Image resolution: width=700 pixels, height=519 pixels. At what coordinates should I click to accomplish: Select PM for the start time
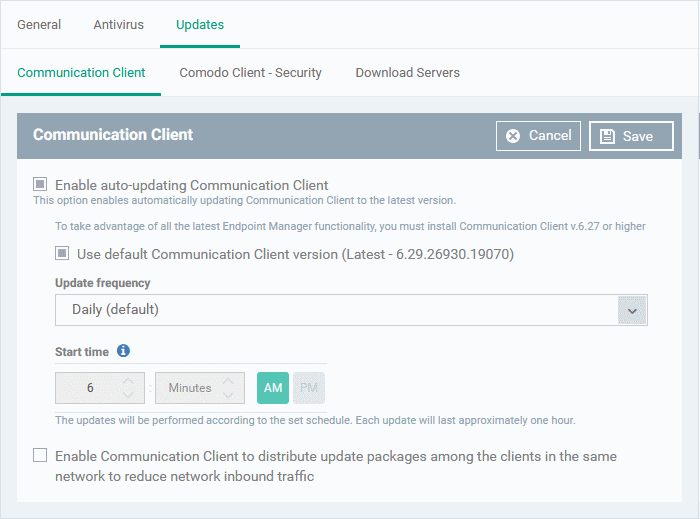(x=309, y=388)
